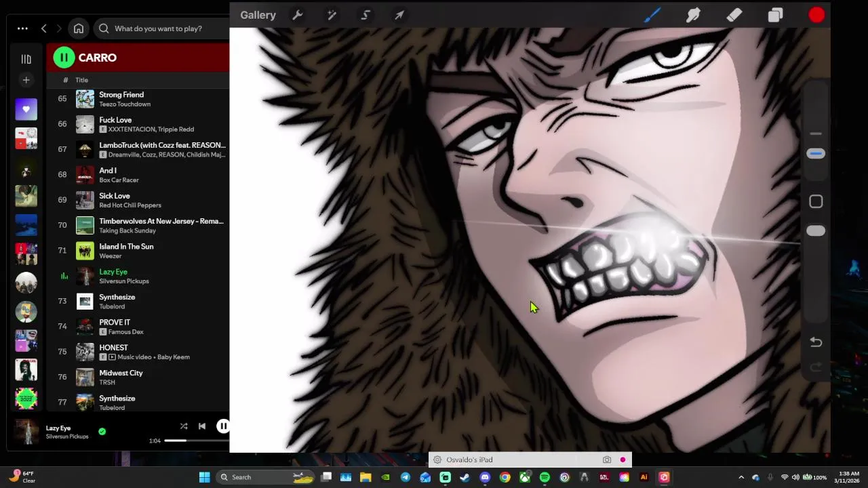The height and width of the screenshot is (488, 868).
Task: Select the song 'Island In The Sun'
Action: (126, 247)
